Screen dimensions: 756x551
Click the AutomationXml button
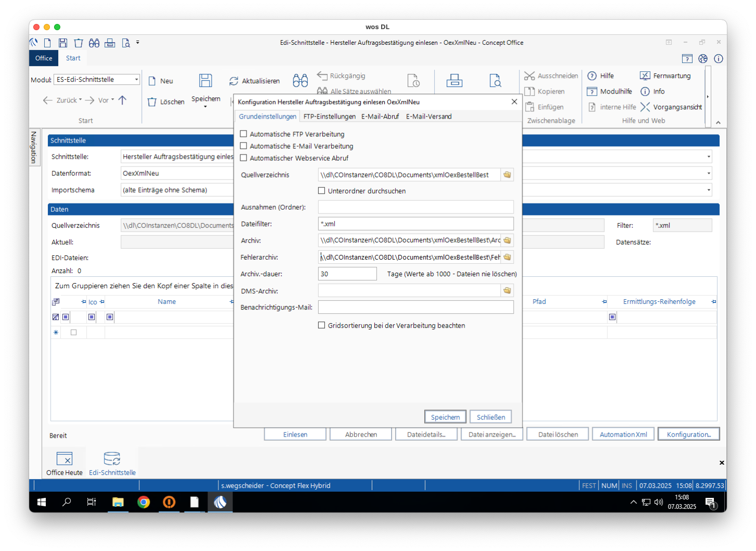[x=623, y=434]
